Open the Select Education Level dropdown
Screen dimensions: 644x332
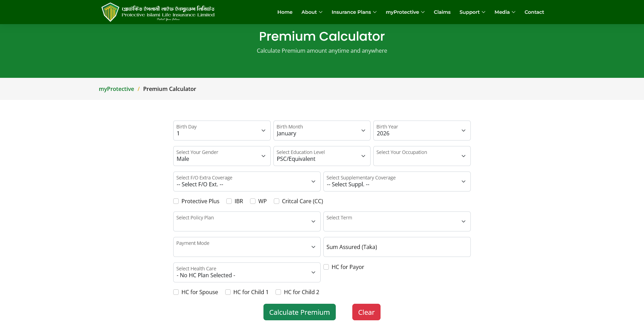coord(322,156)
